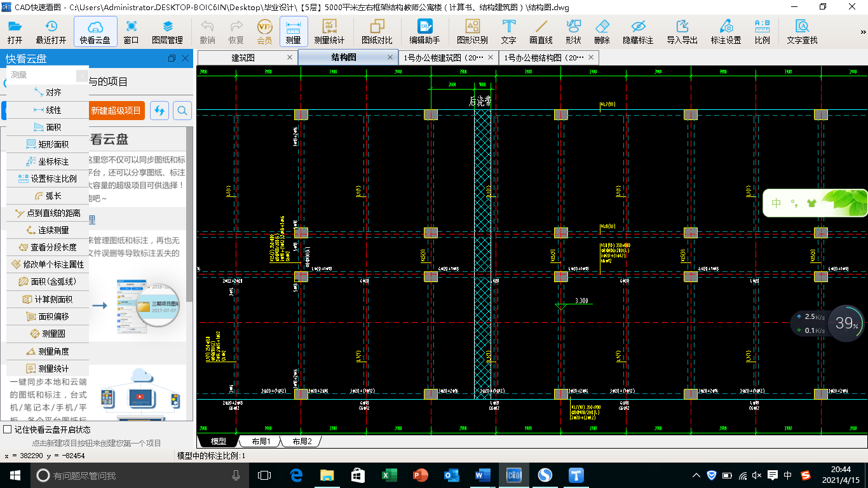Switch to the 布局1 layout tab
This screenshot has height=488, width=868.
point(261,441)
